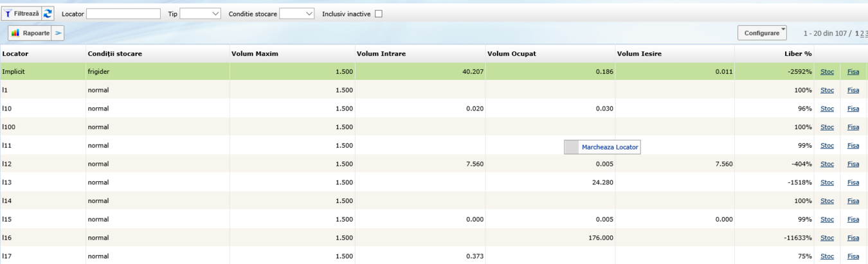Select Marcheaza Locator context menu item
868x264 pixels.
610,147
